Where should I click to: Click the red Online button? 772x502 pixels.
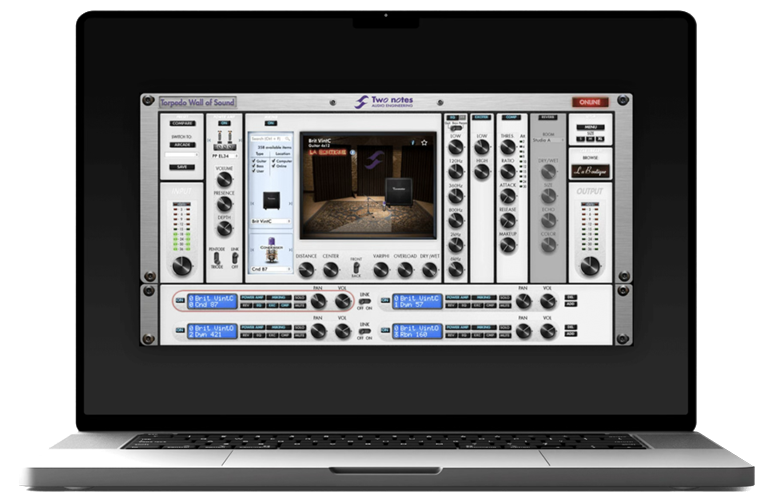point(590,102)
